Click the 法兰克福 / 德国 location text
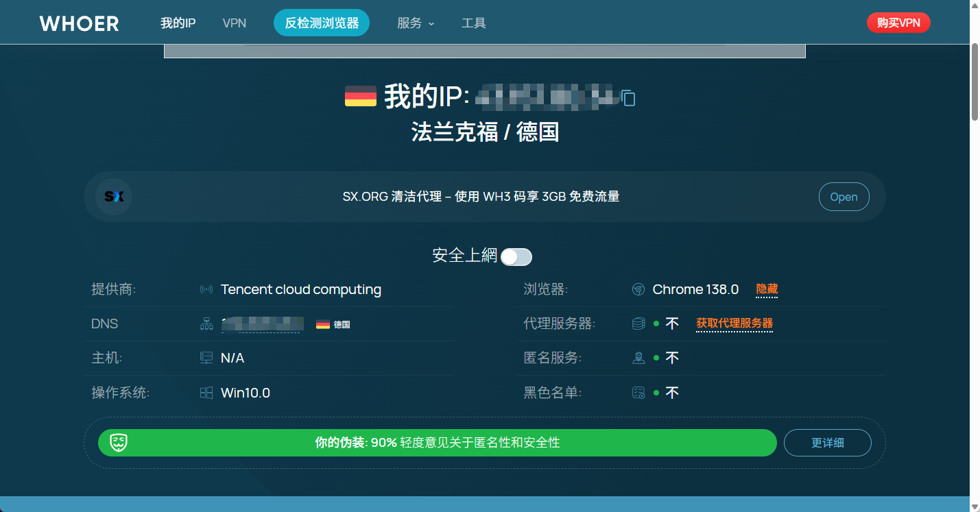Viewport: 980px width, 512px height. click(485, 132)
